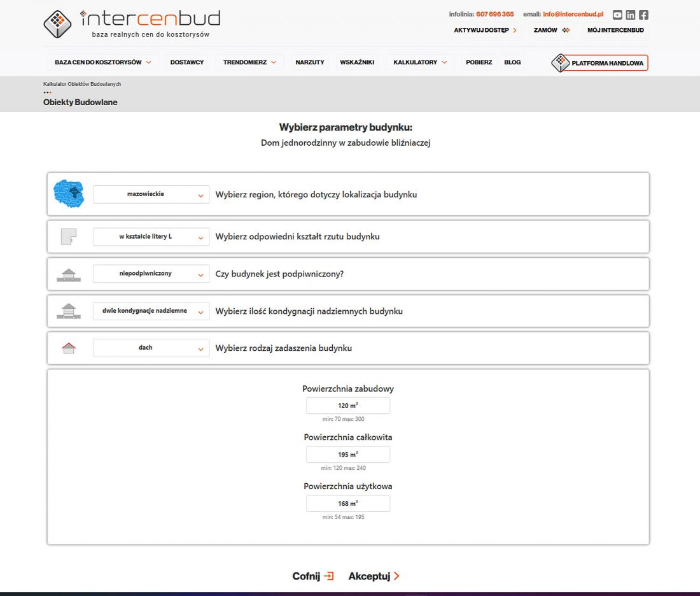Click the ZAMÓW link
The image size is (700, 596).
click(x=552, y=30)
